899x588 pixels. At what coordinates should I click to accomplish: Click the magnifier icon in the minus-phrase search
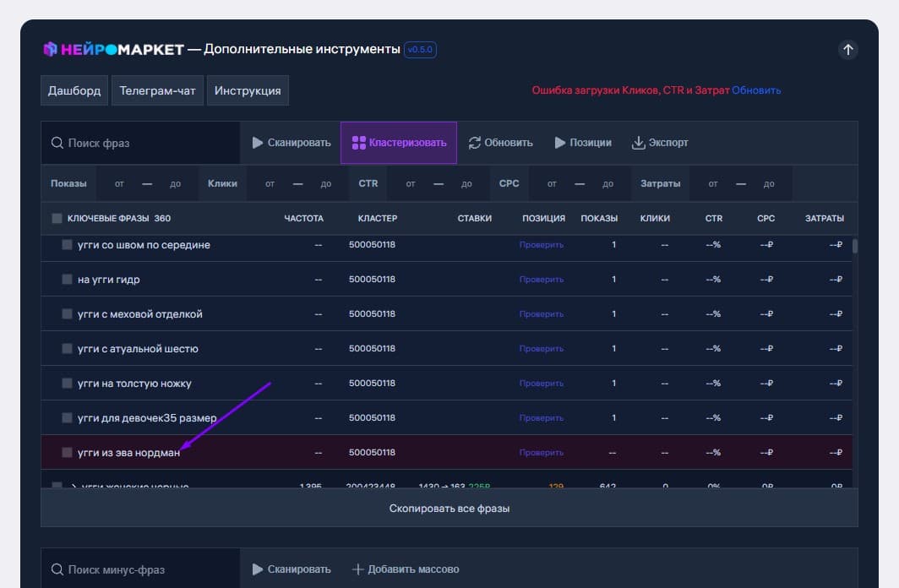[x=57, y=569]
